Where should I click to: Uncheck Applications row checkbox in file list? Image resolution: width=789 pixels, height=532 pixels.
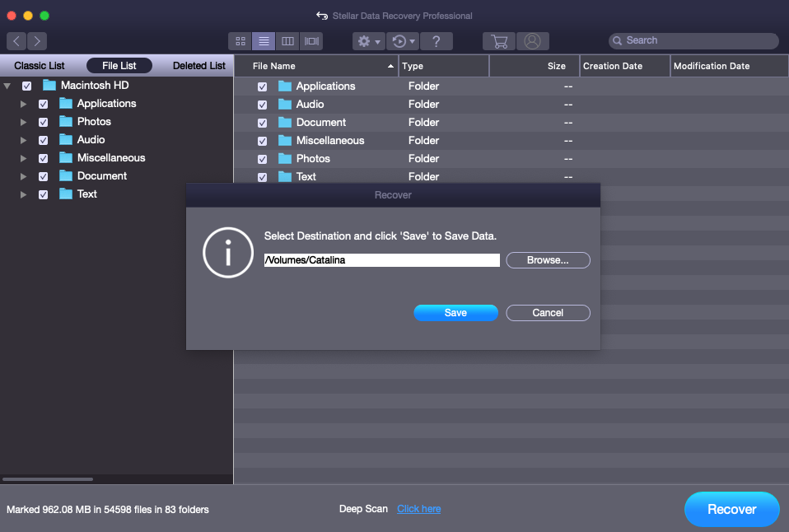tap(262, 87)
